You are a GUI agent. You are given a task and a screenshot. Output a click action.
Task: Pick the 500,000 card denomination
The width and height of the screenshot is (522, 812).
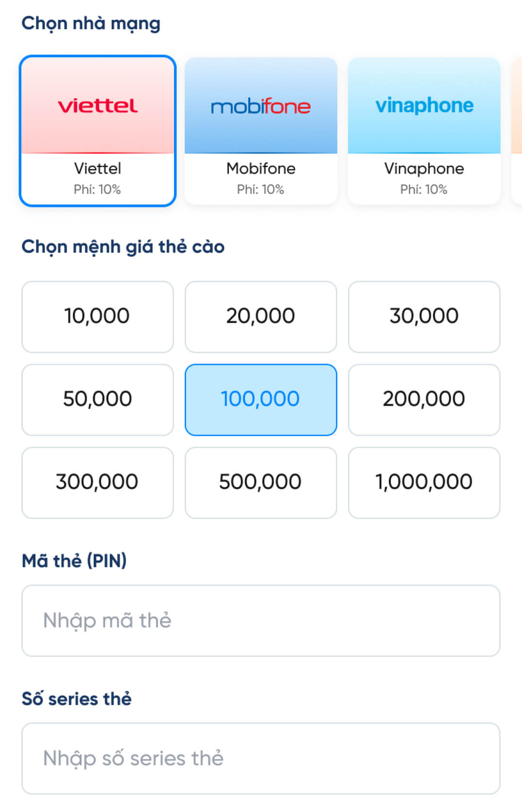tap(261, 483)
